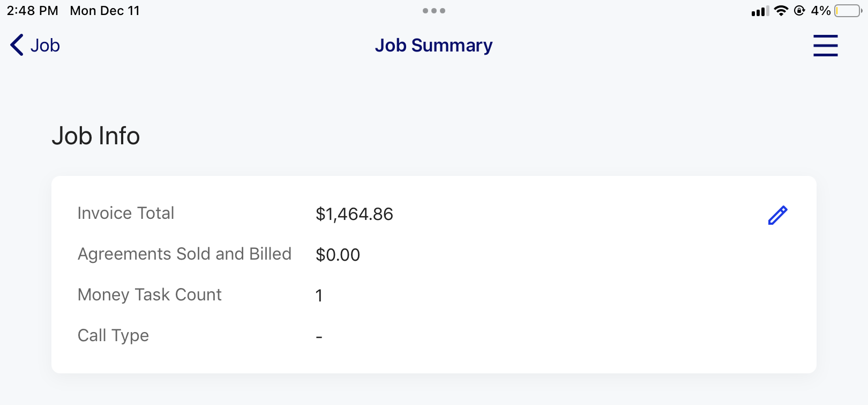Tap the battery icon in status bar
The width and height of the screenshot is (868, 405).
[x=848, y=11]
